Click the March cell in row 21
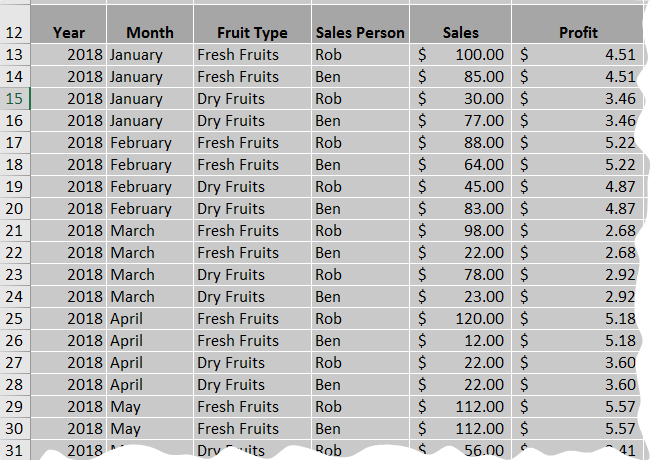The width and height of the screenshot is (650, 460). [x=150, y=231]
